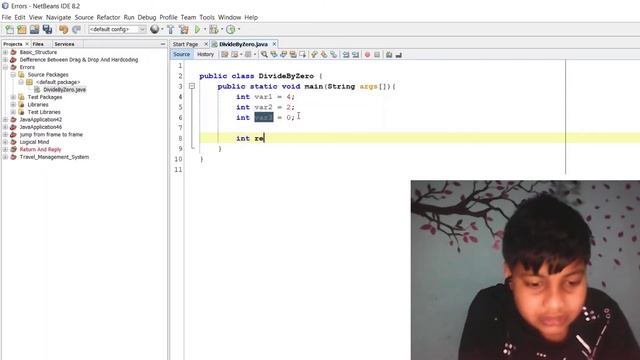Close the DivideByZero.java editor tab
Viewport: 640px width, 360px height.
(274, 44)
